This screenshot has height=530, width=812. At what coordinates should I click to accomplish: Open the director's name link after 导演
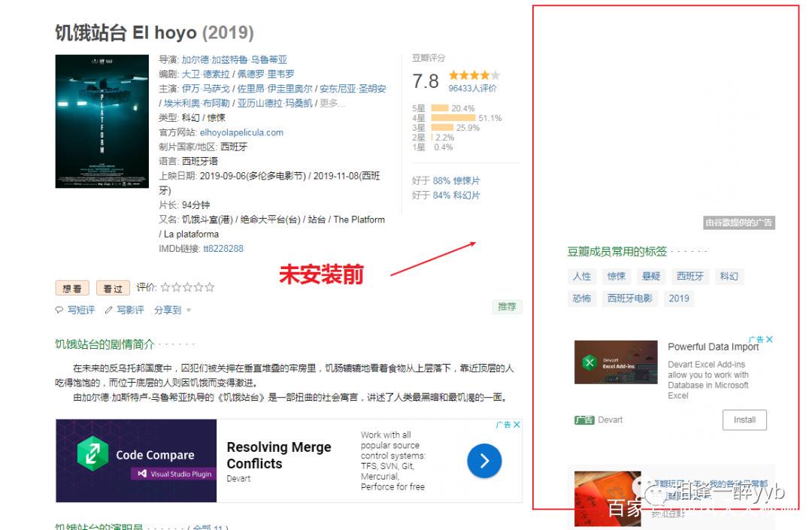[x=234, y=60]
